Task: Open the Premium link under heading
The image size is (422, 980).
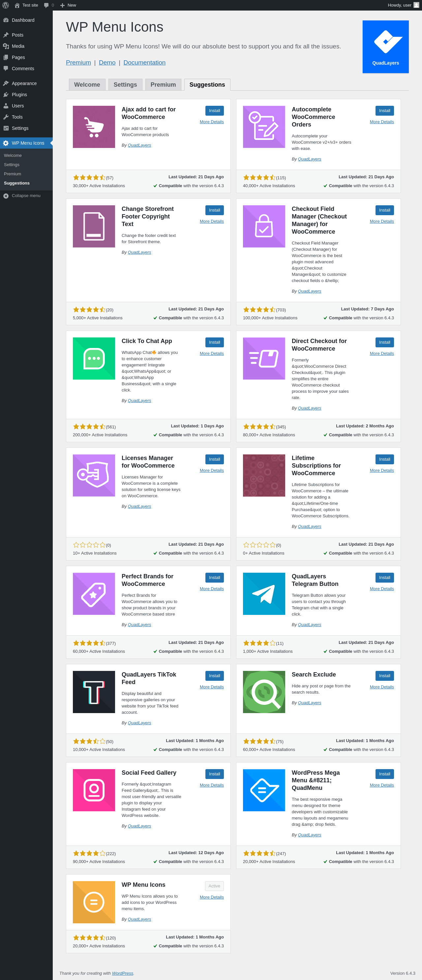Action: pos(78,62)
